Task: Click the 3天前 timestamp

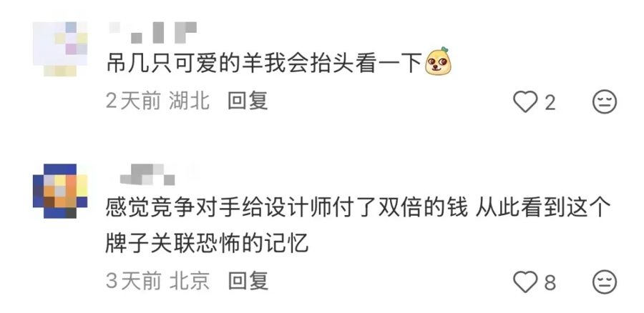Action: click(x=133, y=282)
